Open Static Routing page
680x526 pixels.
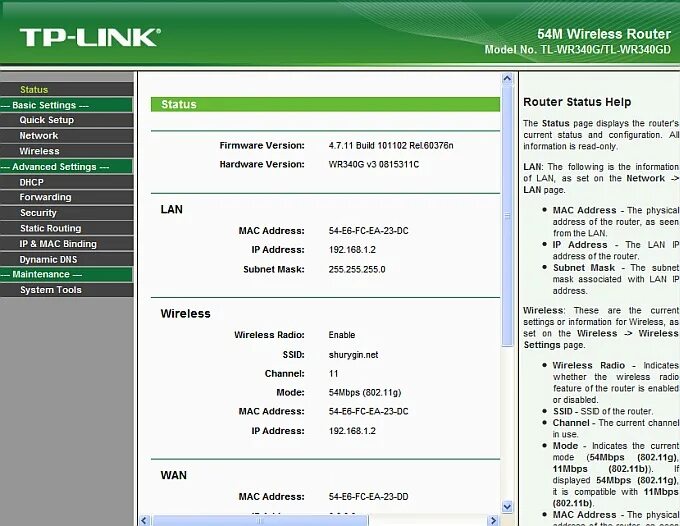(50, 229)
